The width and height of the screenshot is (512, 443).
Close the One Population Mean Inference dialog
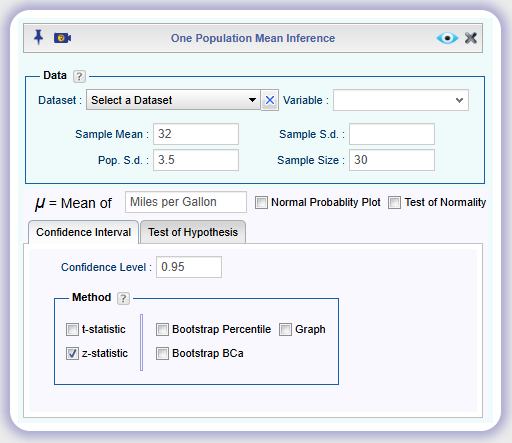471,38
